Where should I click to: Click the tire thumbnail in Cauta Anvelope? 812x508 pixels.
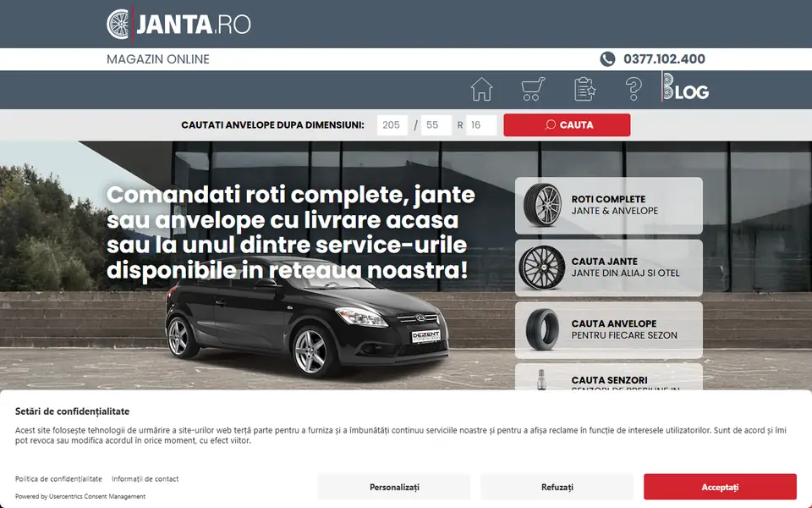coord(542,329)
